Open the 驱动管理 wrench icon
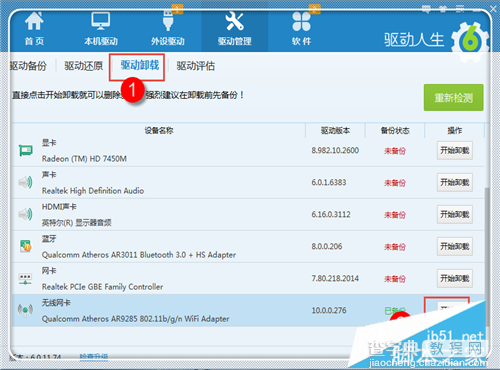This screenshot has width=500, height=370. [234, 21]
